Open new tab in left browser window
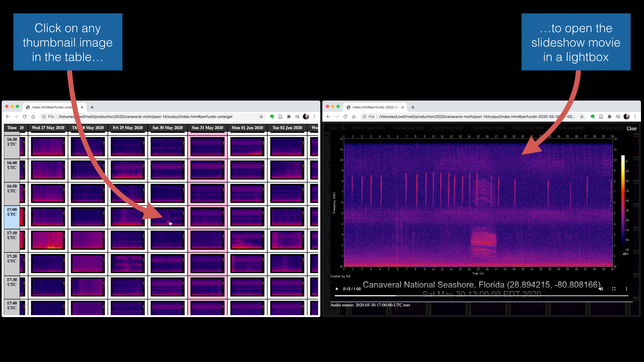The width and height of the screenshot is (644, 362). 92,107
